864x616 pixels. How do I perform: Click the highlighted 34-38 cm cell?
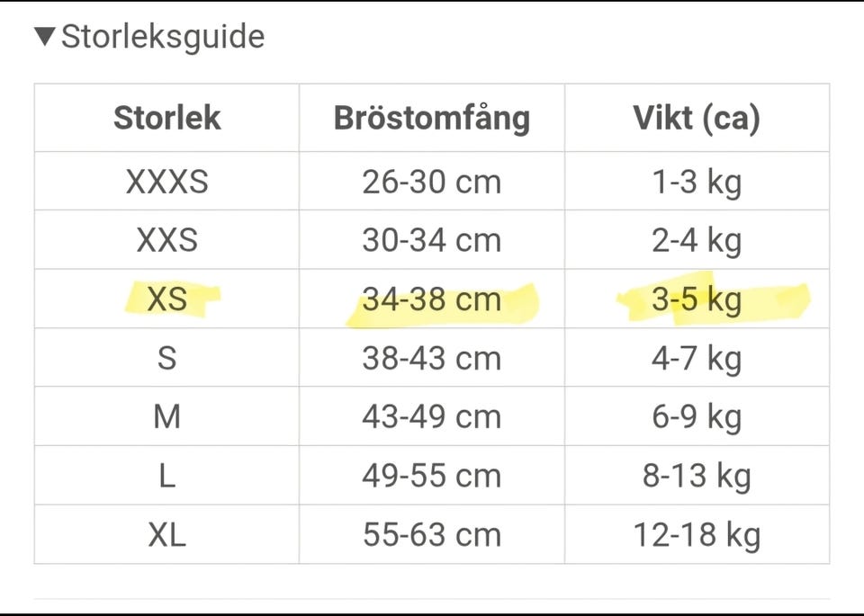click(x=431, y=299)
